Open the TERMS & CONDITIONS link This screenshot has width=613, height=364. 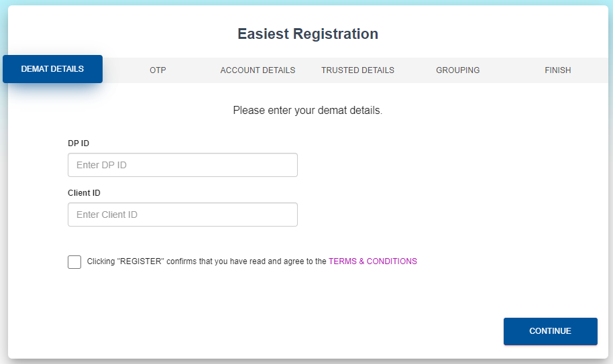click(x=372, y=261)
